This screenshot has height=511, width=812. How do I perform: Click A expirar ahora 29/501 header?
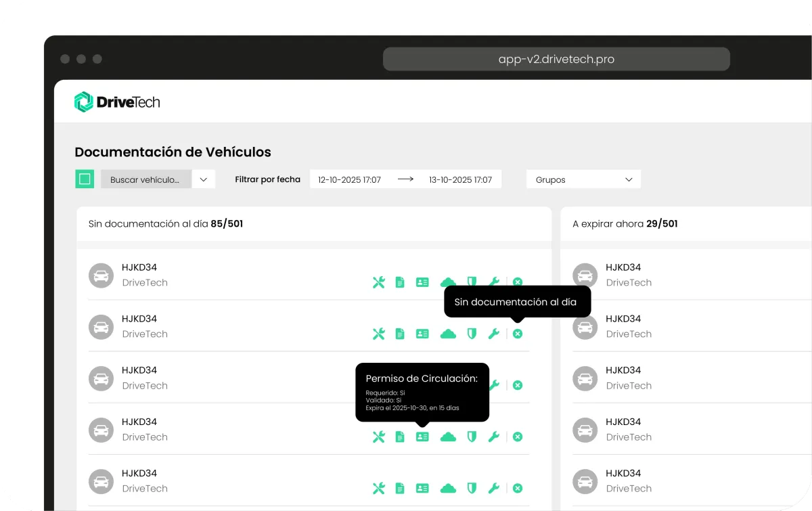click(x=625, y=223)
